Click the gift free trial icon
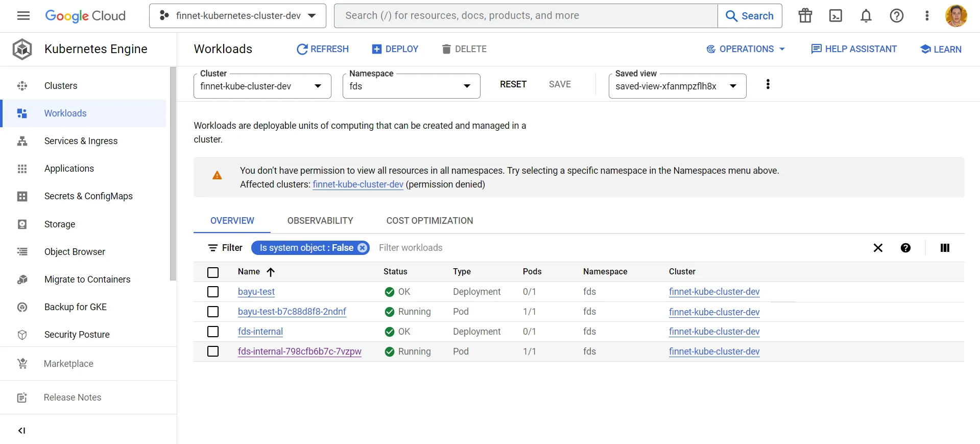 click(x=805, y=16)
